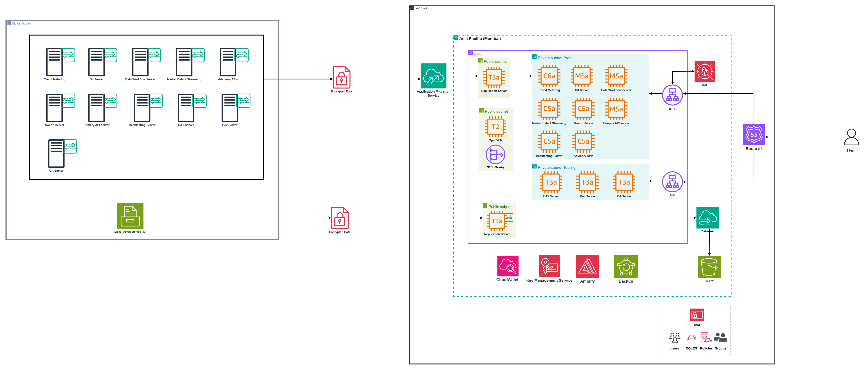Select the Digital Ocean Storage icon
The height and width of the screenshot is (370, 868).
130,216
